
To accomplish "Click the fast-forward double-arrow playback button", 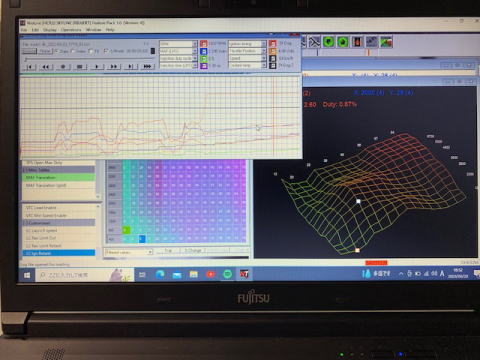I will (113, 67).
